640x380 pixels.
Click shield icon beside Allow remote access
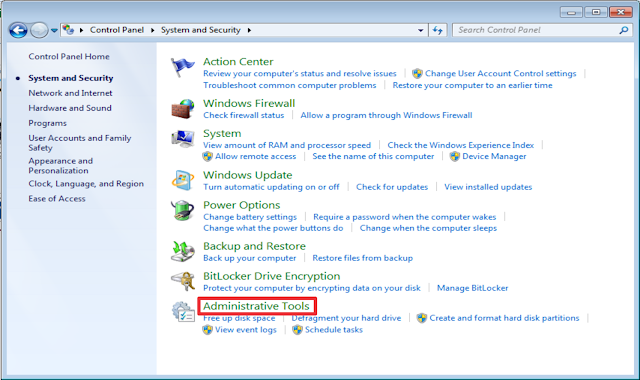(208, 156)
